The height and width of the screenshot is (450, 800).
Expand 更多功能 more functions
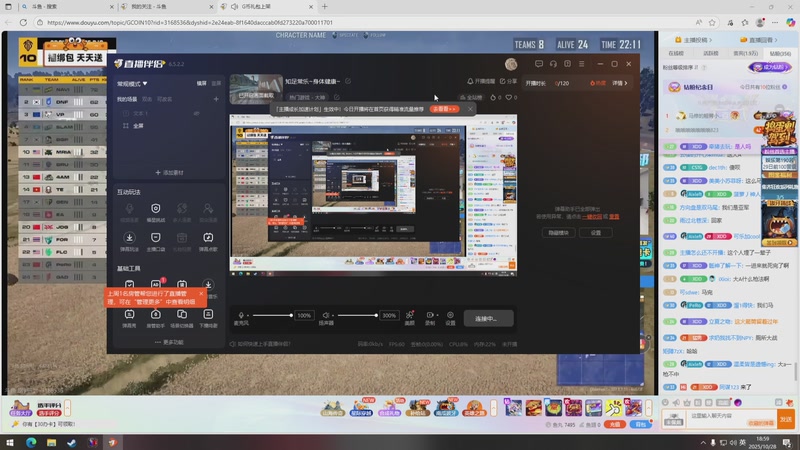(169, 342)
